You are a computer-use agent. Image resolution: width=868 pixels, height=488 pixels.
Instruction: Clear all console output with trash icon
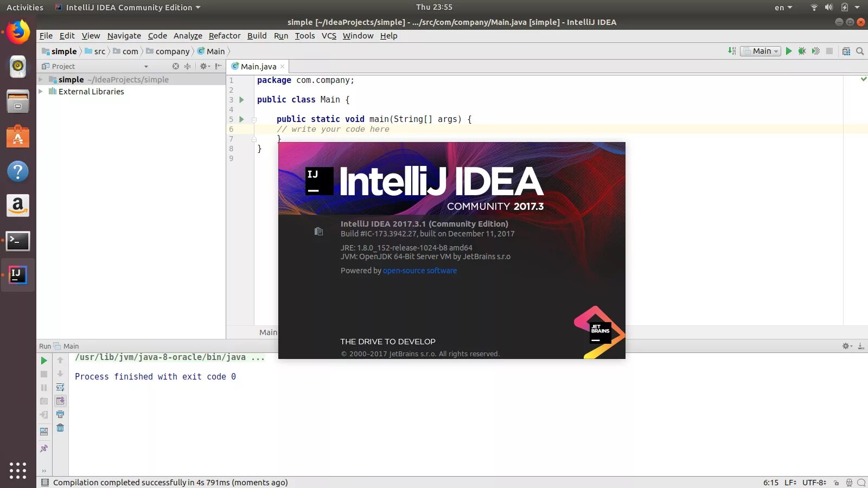click(x=60, y=428)
